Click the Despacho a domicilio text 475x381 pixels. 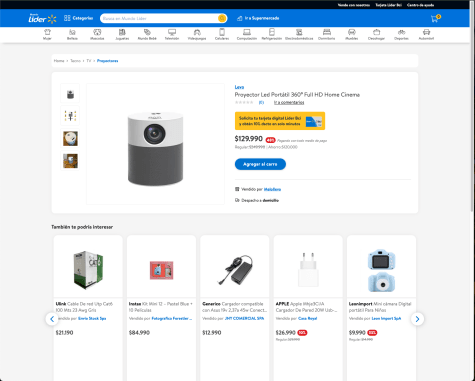(260, 200)
